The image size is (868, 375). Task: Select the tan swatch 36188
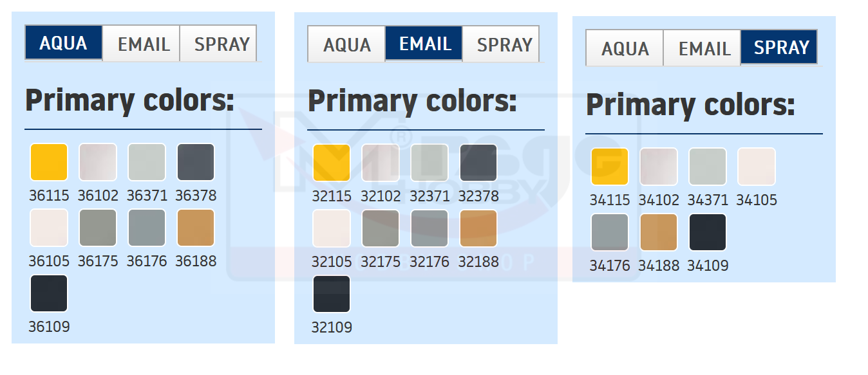click(x=196, y=228)
